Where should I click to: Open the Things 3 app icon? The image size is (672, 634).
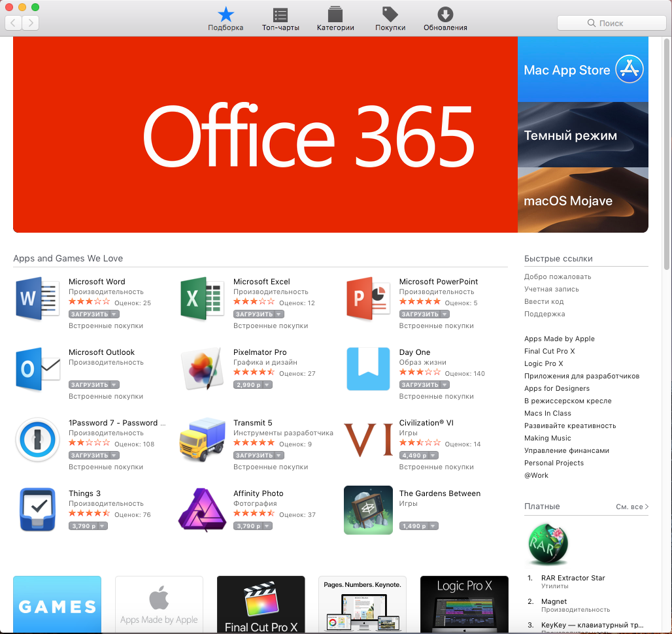37,510
